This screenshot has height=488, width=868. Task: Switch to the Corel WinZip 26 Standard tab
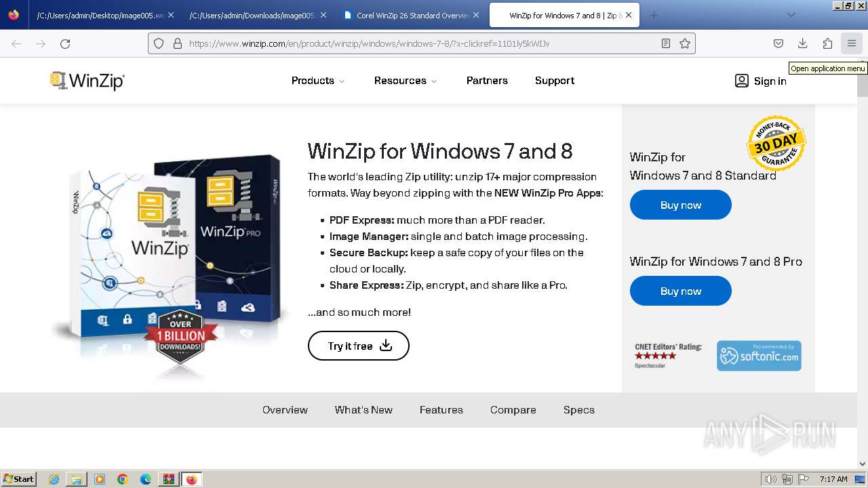[411, 15]
